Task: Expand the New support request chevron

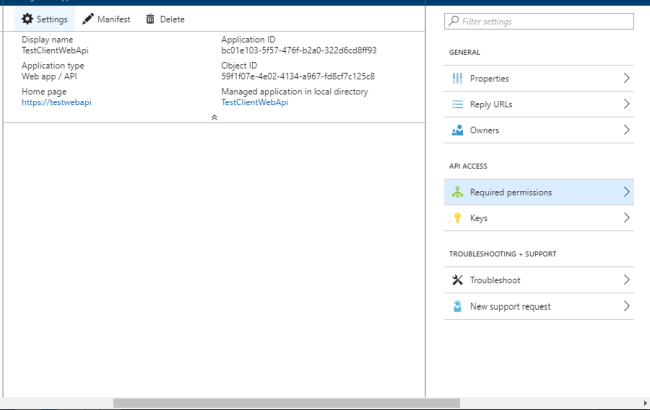Action: point(626,306)
